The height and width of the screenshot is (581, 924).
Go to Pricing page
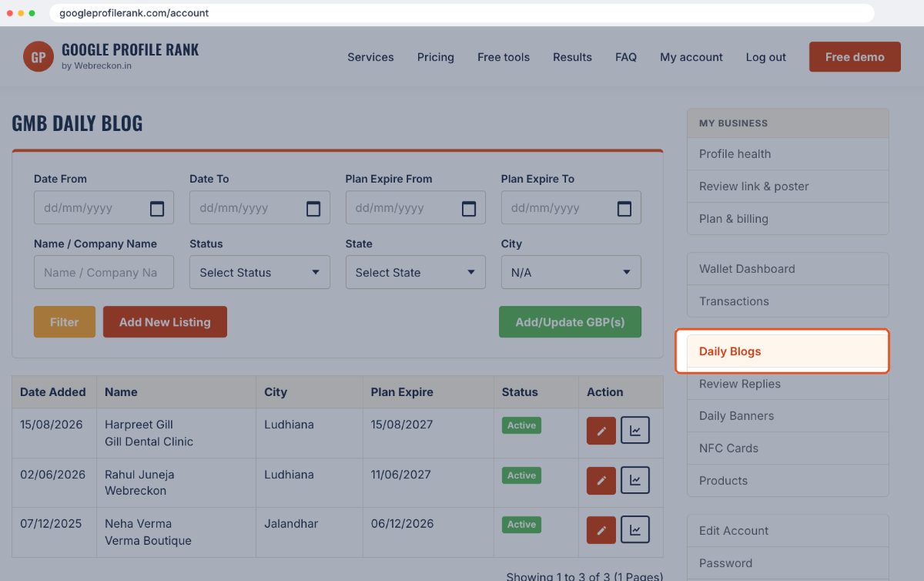coord(436,57)
